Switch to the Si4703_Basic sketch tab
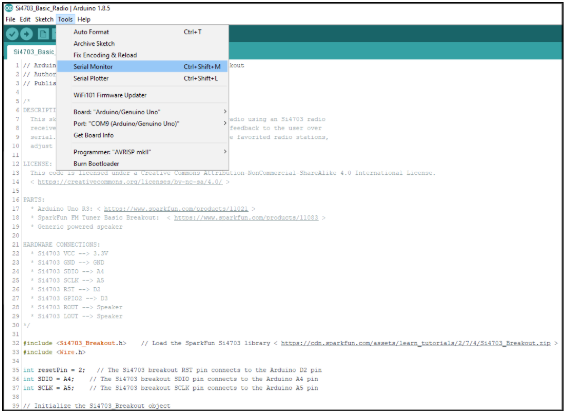Viewport: 566px width, 413px height. [x=34, y=52]
